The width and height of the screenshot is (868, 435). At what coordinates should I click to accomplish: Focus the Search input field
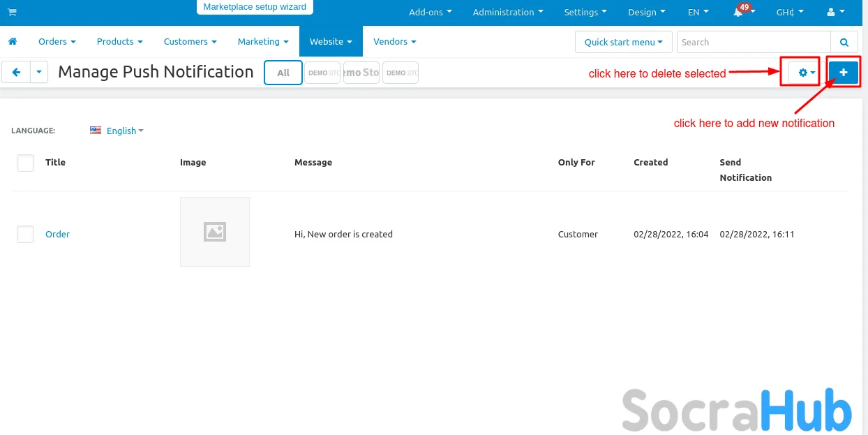[x=753, y=42]
